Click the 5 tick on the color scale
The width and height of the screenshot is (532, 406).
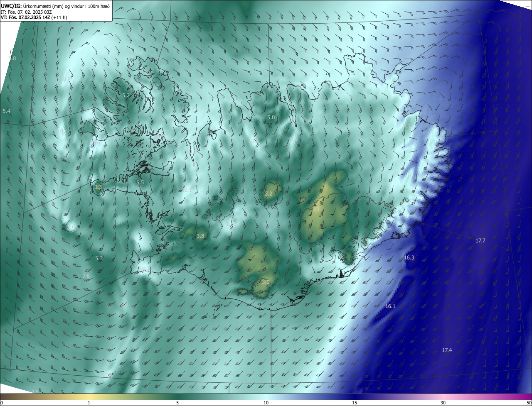(x=177, y=403)
